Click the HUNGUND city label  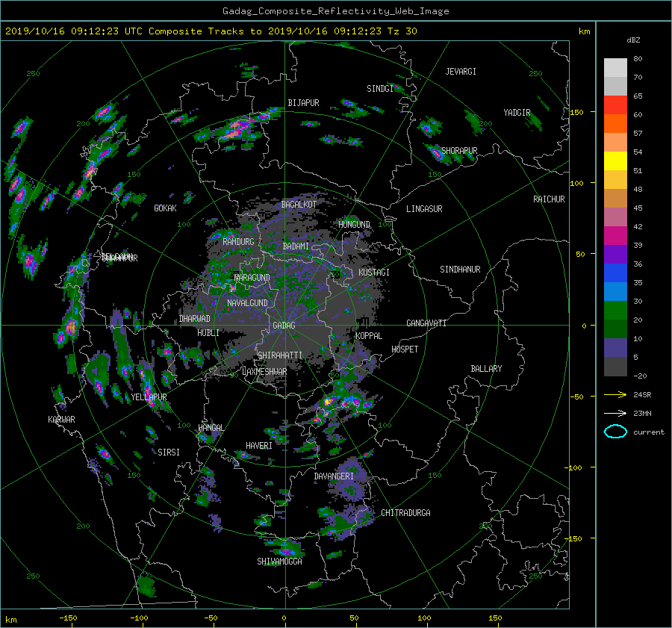354,224
